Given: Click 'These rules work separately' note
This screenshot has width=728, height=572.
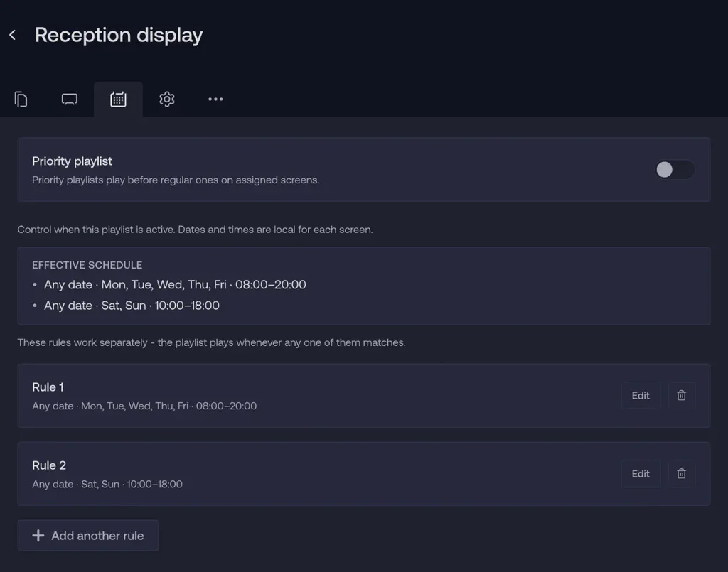Looking at the screenshot, I should pyautogui.click(x=212, y=342).
